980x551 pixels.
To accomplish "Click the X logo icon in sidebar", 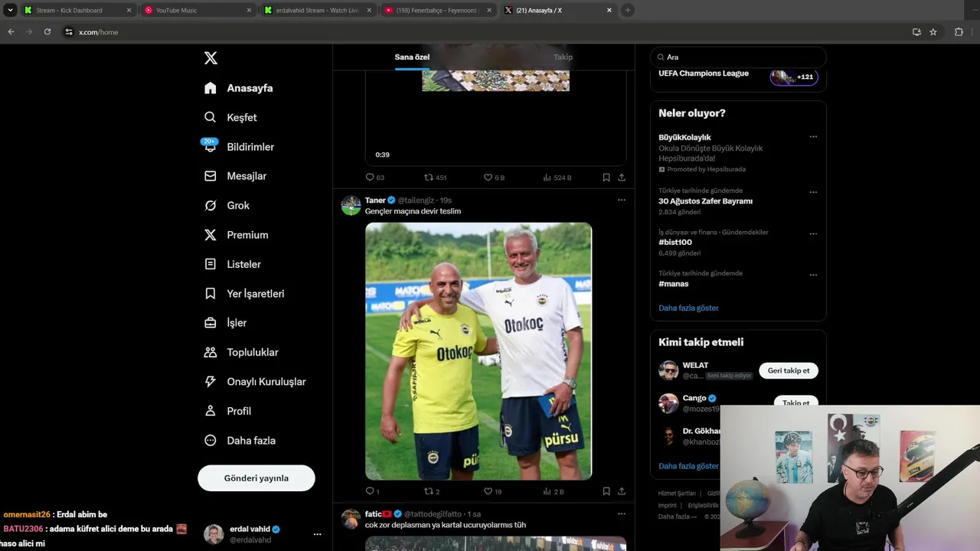I will pyautogui.click(x=211, y=58).
